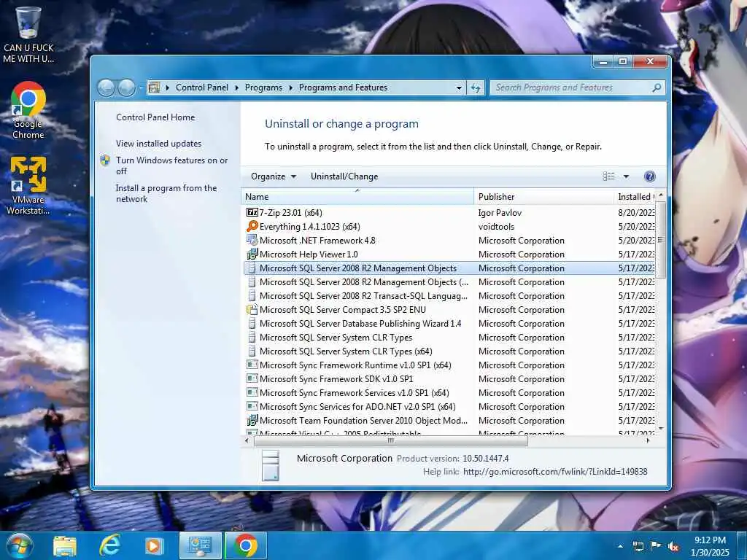Click the Everything search program icon
Viewport: 747px width, 560px height.
(252, 226)
